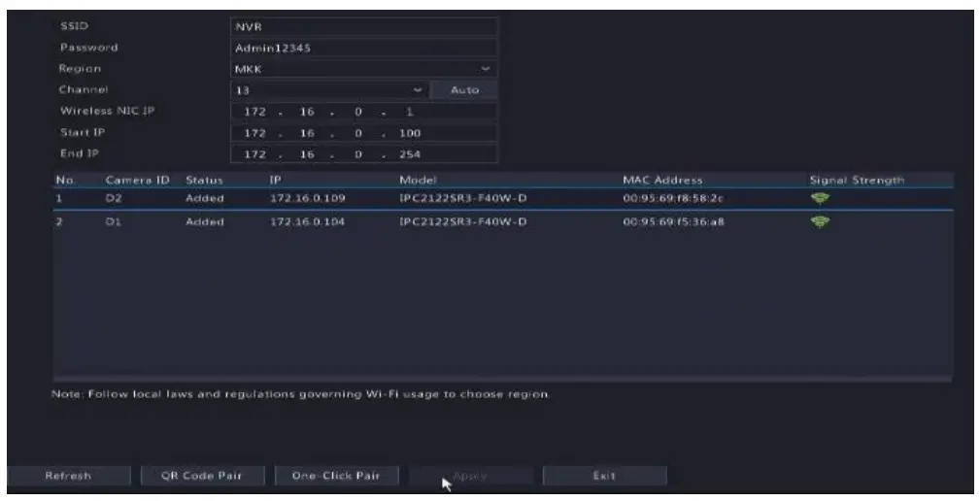The height and width of the screenshot is (501, 980).
Task: Click the Wireless NIC IP field
Action: (x=364, y=112)
